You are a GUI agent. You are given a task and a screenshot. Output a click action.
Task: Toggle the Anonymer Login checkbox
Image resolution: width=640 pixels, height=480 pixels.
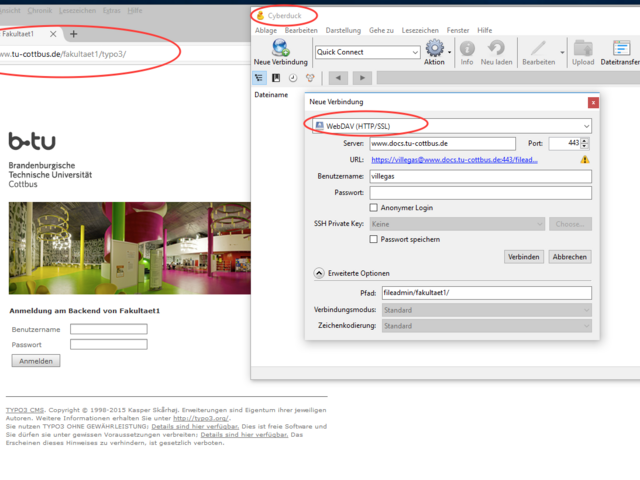click(x=373, y=207)
